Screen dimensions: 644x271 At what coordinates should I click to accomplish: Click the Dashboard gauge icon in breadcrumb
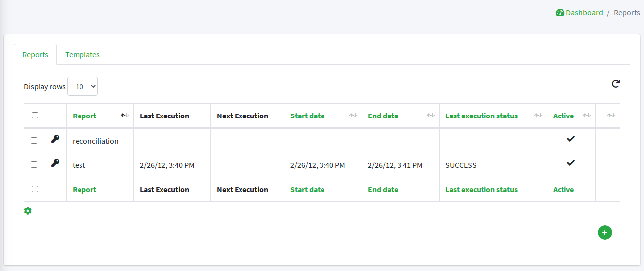[x=560, y=13]
